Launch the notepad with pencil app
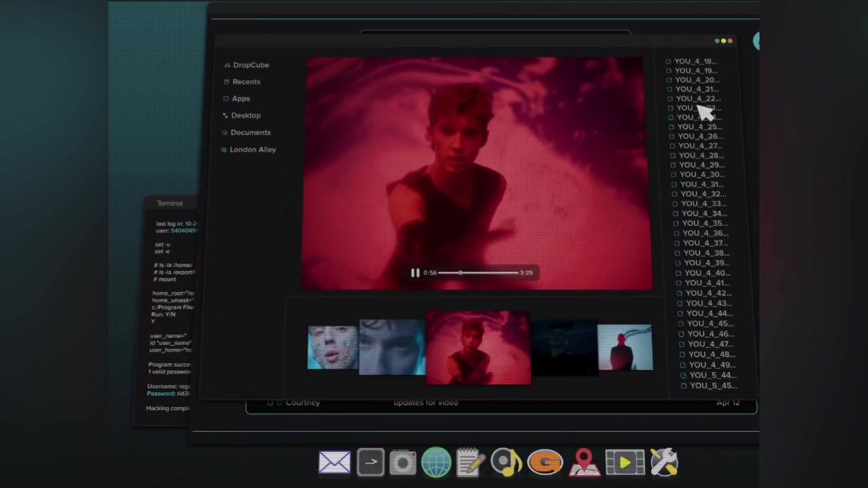This screenshot has width=868, height=488. pyautogui.click(x=471, y=463)
